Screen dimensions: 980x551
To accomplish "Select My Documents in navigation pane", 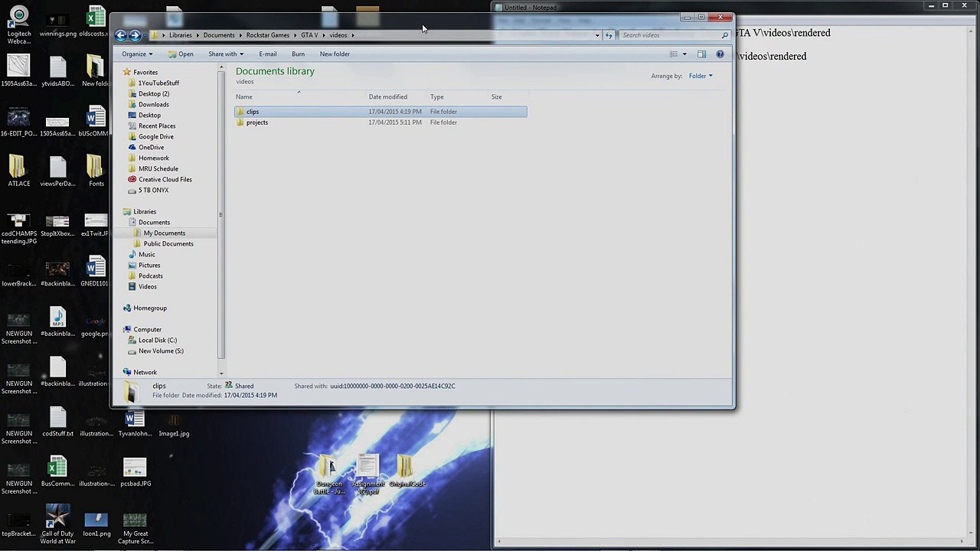I will [164, 233].
